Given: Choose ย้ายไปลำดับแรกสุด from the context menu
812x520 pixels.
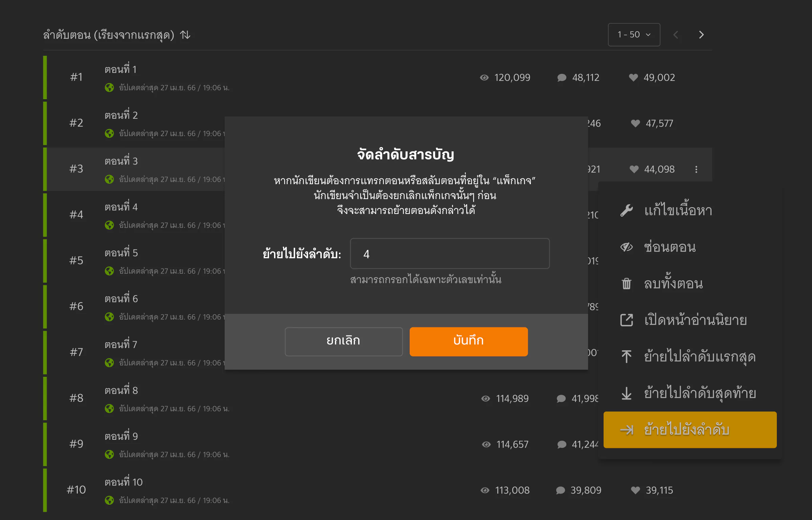Looking at the screenshot, I should pyautogui.click(x=690, y=357).
